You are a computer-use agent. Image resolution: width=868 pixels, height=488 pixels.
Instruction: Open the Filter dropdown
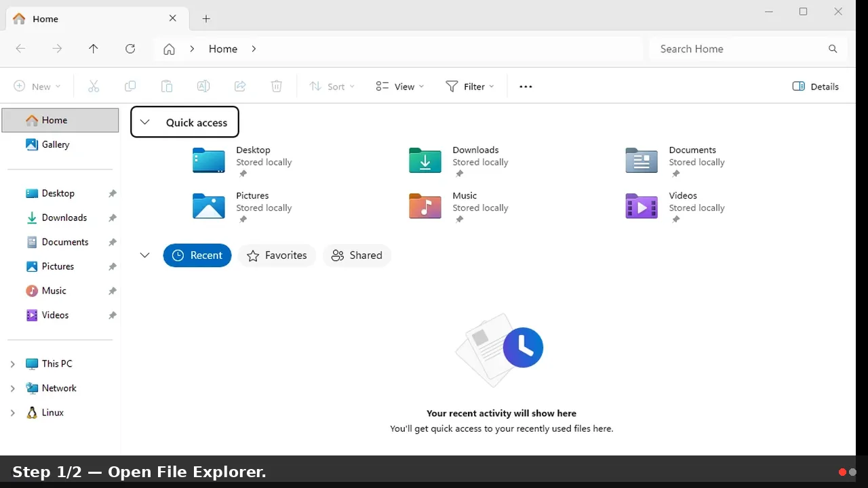tap(470, 87)
